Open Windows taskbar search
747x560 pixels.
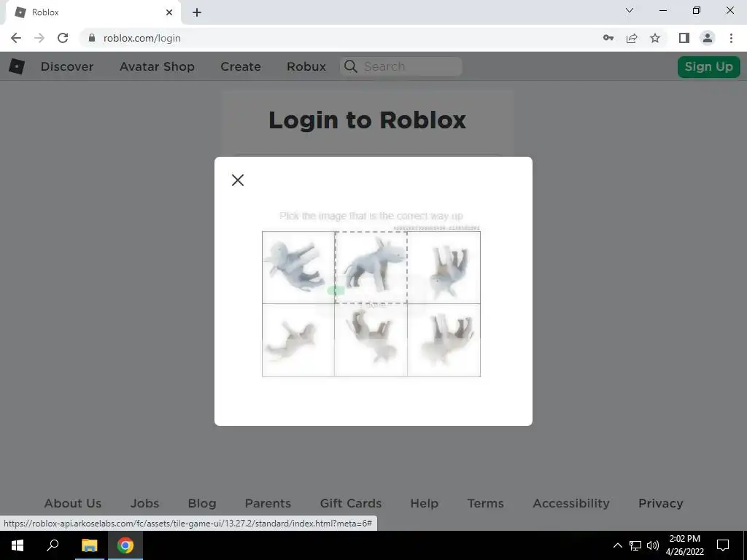coord(53,545)
